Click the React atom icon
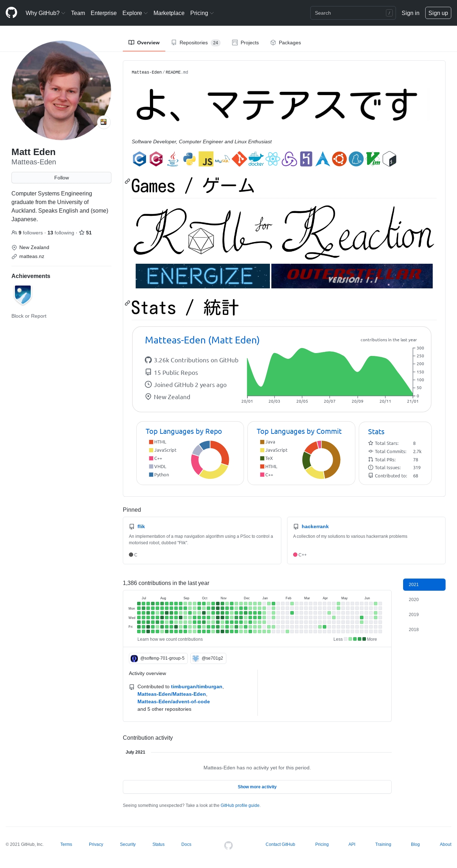This screenshot has width=457, height=868. pos(273,159)
